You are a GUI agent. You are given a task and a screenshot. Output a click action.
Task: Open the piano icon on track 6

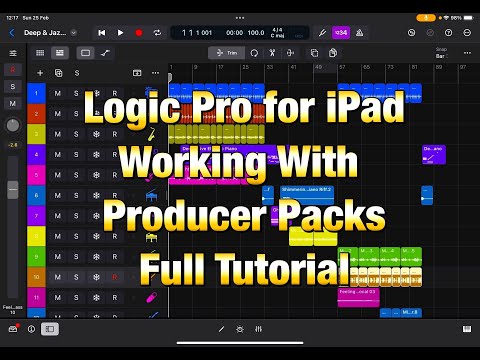(152, 195)
